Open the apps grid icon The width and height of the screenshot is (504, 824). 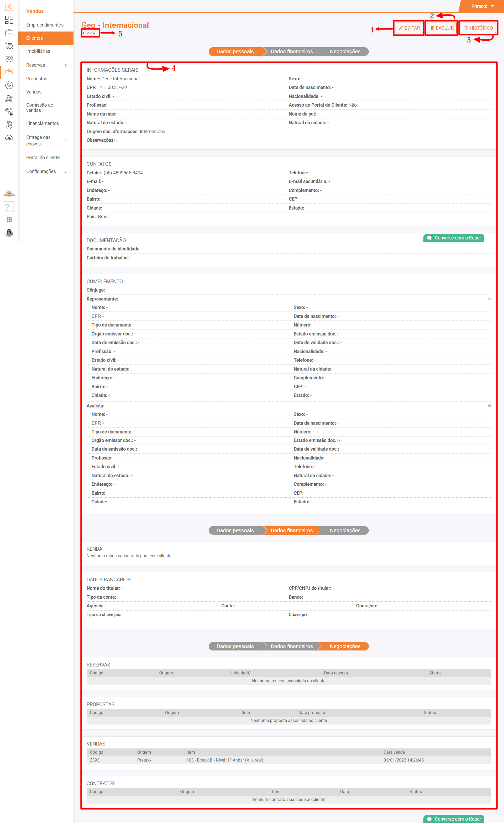(9, 220)
